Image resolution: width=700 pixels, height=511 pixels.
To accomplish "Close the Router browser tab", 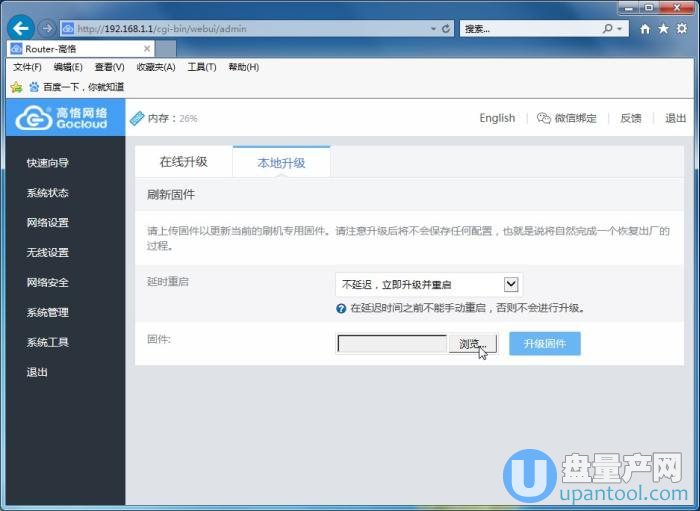I will pyautogui.click(x=147, y=48).
